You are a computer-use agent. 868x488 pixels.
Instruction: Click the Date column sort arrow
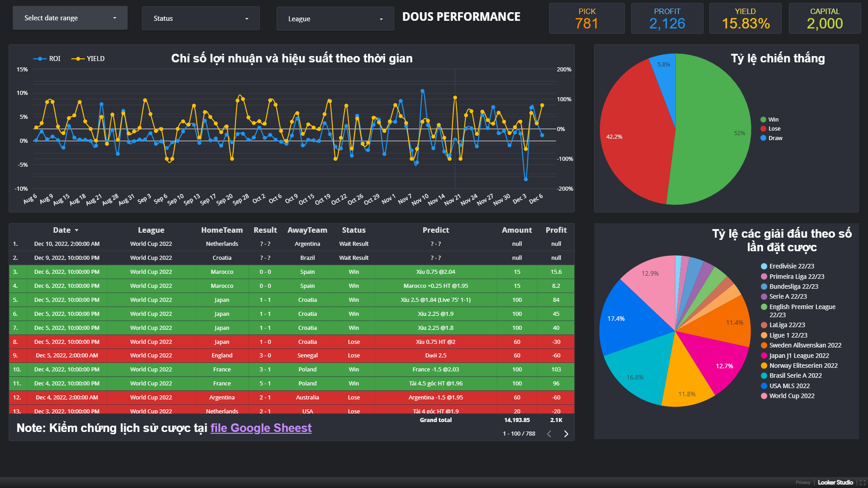pyautogui.click(x=76, y=230)
